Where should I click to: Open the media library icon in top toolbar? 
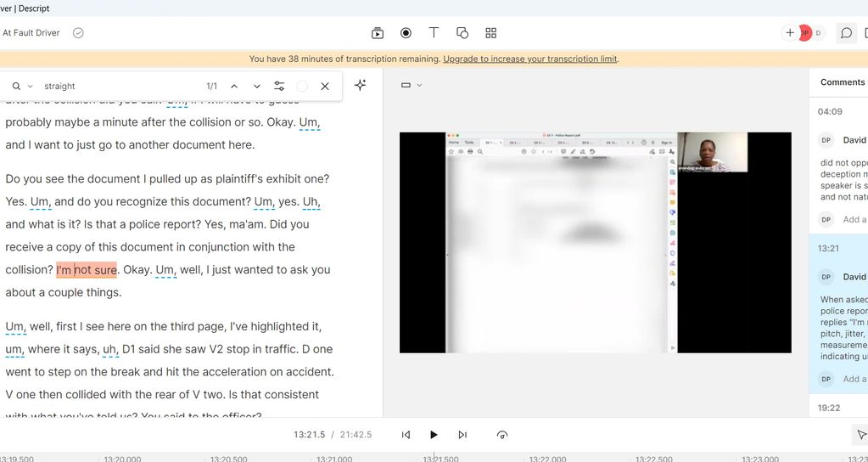pyautogui.click(x=378, y=33)
